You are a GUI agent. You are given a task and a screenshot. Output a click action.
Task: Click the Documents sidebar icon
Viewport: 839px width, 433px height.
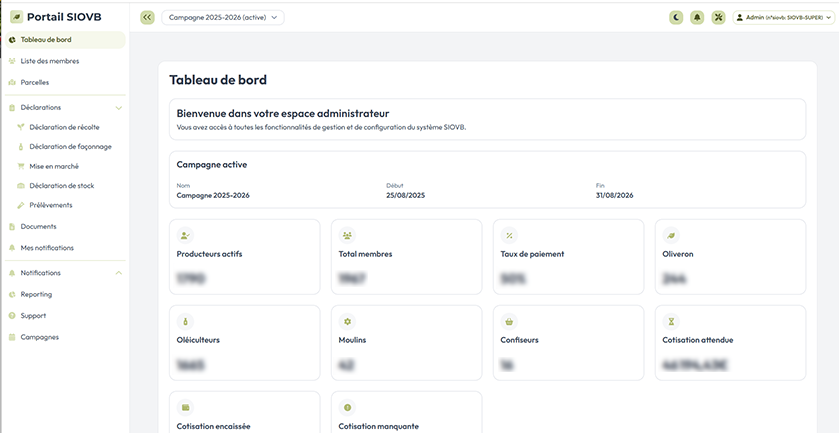[x=12, y=226]
